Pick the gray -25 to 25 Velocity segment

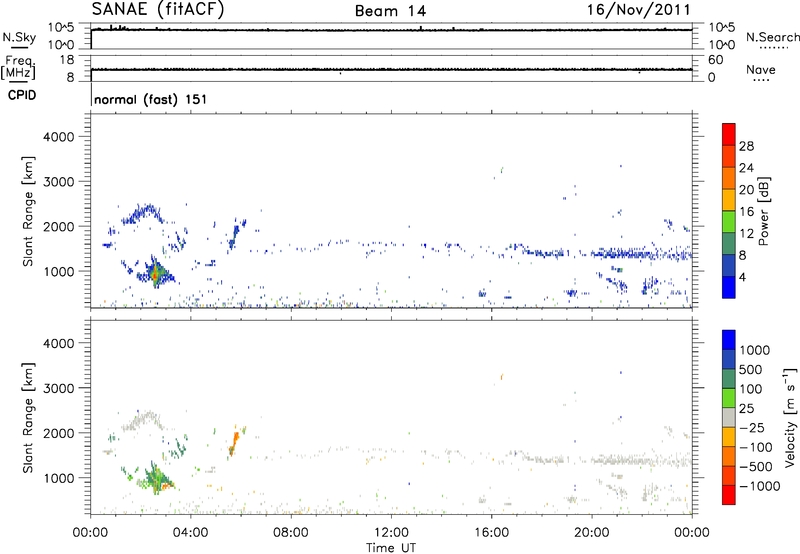(729, 417)
